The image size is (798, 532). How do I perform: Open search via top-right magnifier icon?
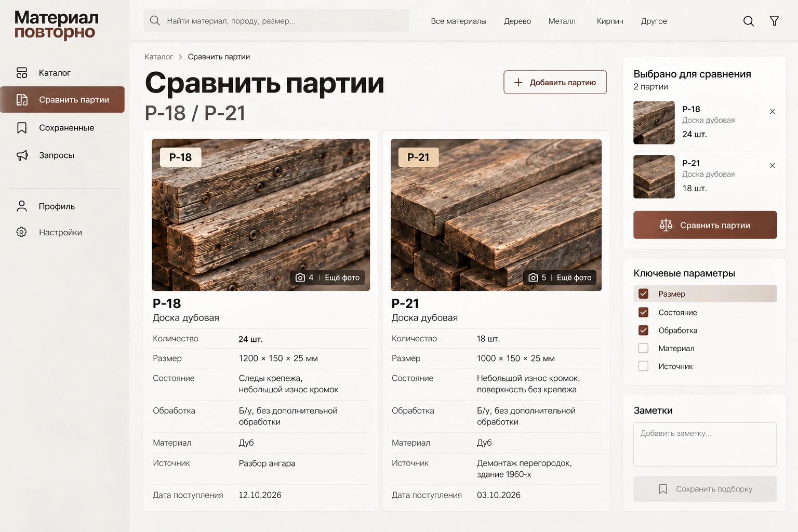coord(749,21)
